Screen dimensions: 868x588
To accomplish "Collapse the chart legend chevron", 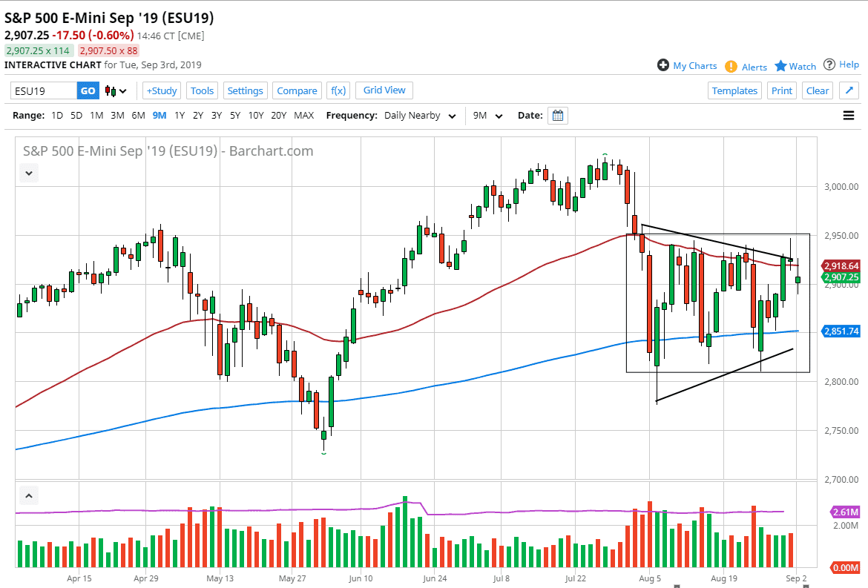I will click(x=29, y=173).
